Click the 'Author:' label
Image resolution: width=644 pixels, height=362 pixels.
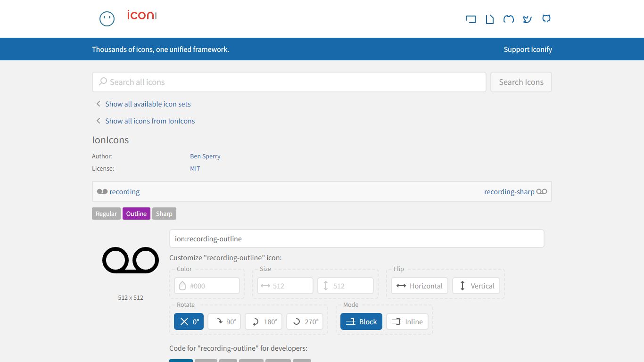[102, 156]
